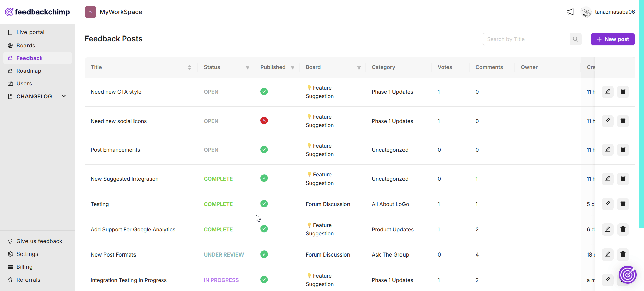This screenshot has width=644, height=291.
Task: Click the Category column header
Action: tap(383, 67)
